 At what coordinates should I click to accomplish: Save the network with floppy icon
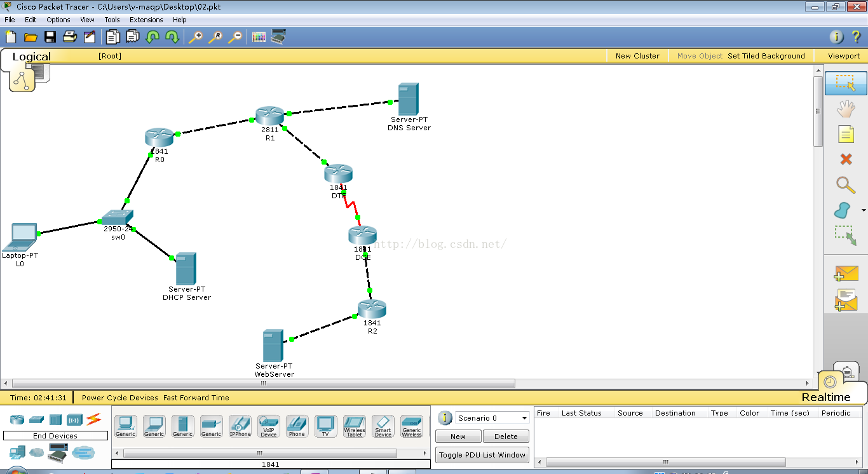[50, 37]
